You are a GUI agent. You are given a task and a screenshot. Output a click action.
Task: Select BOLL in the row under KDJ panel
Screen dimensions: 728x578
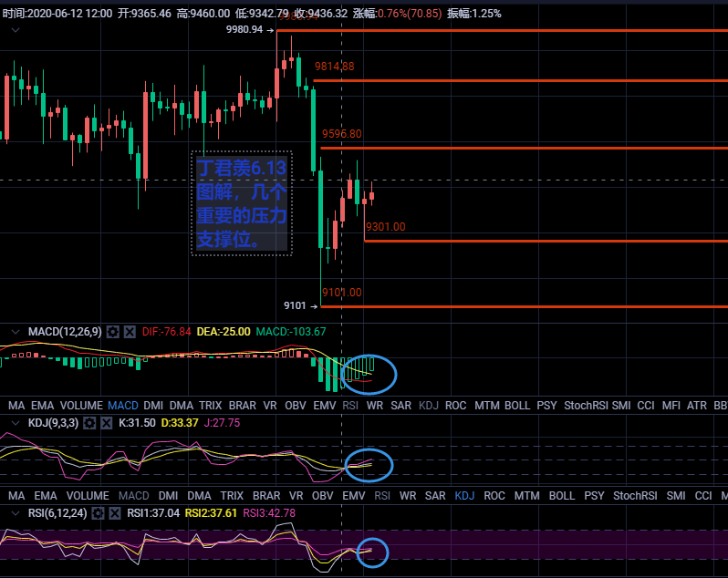(562, 496)
